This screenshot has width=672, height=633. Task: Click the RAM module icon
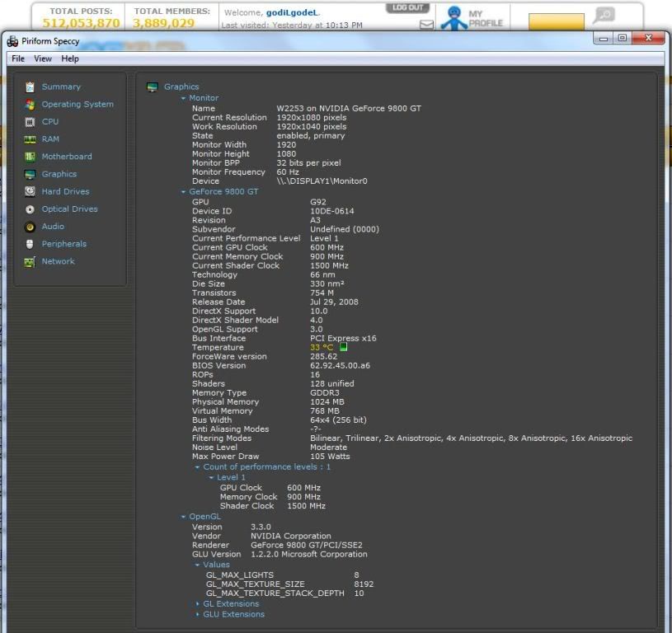coord(30,139)
